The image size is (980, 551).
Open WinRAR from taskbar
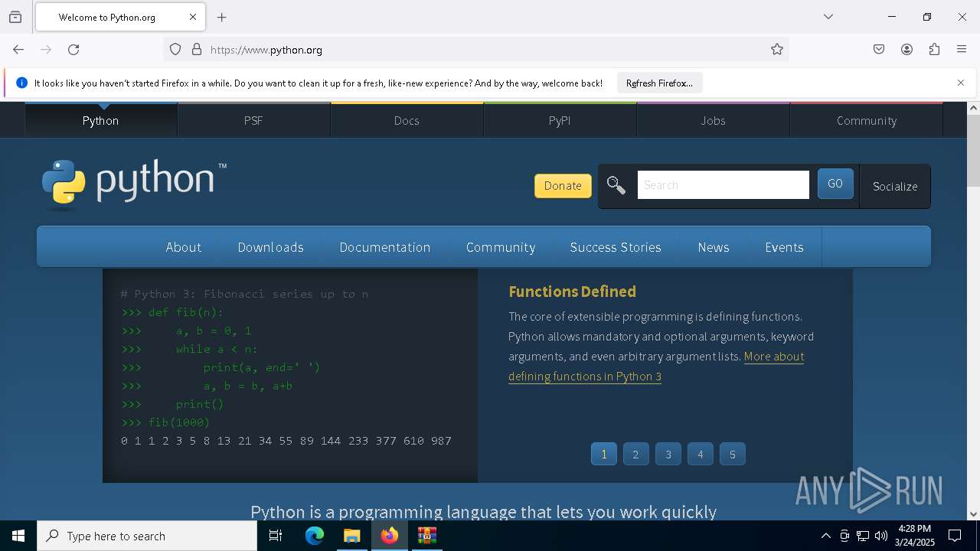(x=427, y=536)
